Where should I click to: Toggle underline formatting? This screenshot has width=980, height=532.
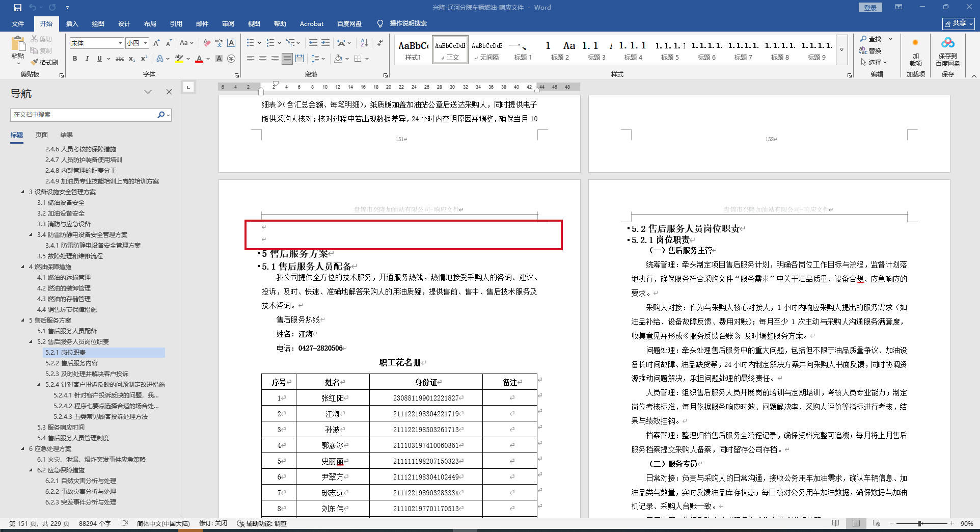point(99,59)
